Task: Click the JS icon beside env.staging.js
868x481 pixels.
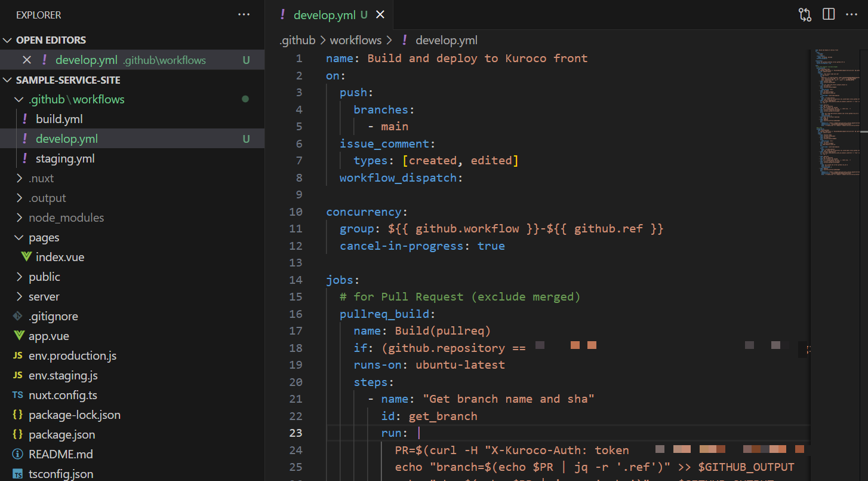Action: [18, 375]
